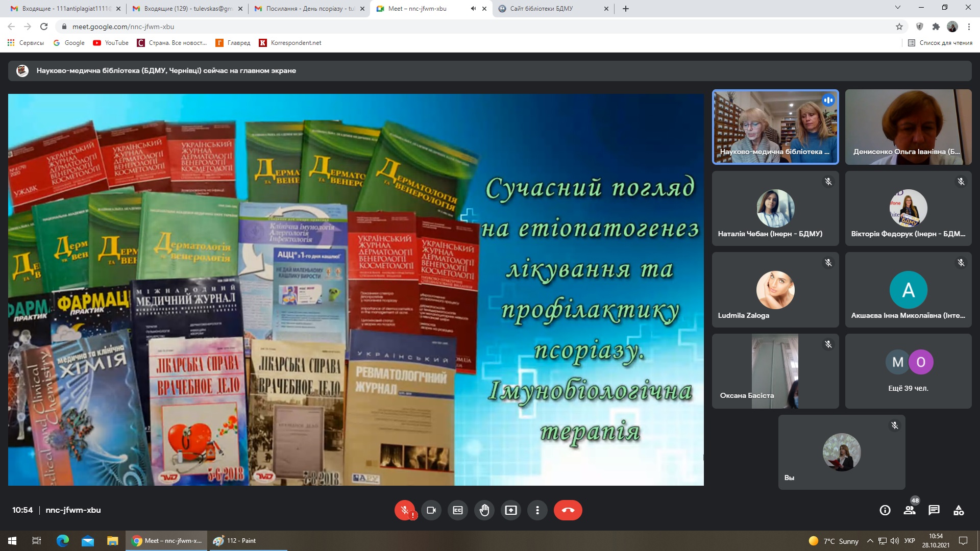Image resolution: width=980 pixels, height=551 pixels.
Task: Open YouTube bookmark link
Action: tap(111, 43)
